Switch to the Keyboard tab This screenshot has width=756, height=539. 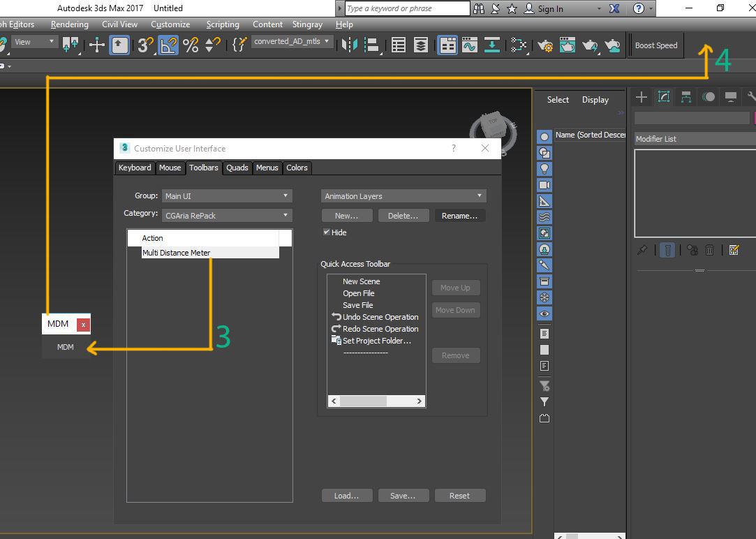(x=135, y=168)
